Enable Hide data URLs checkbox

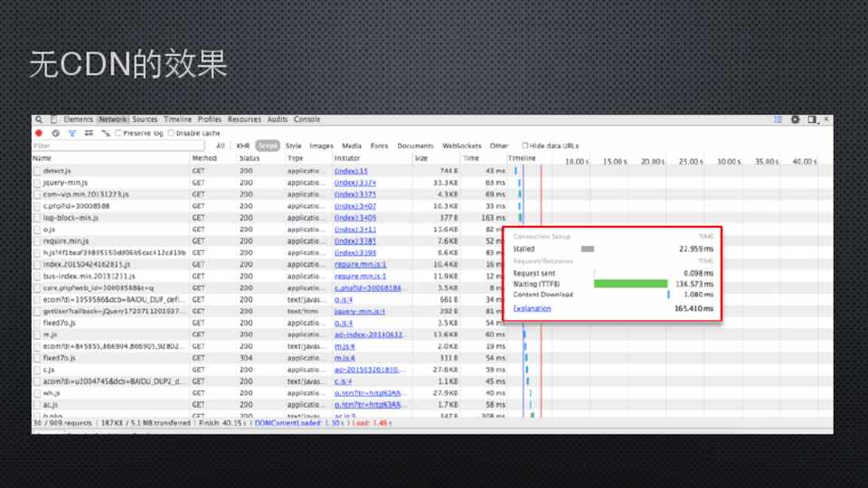525,145
